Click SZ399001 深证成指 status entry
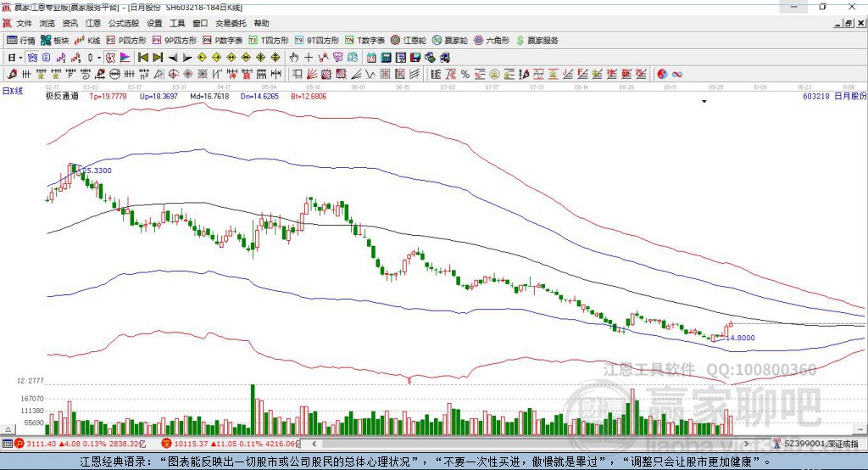The image size is (868, 470). [x=816, y=444]
